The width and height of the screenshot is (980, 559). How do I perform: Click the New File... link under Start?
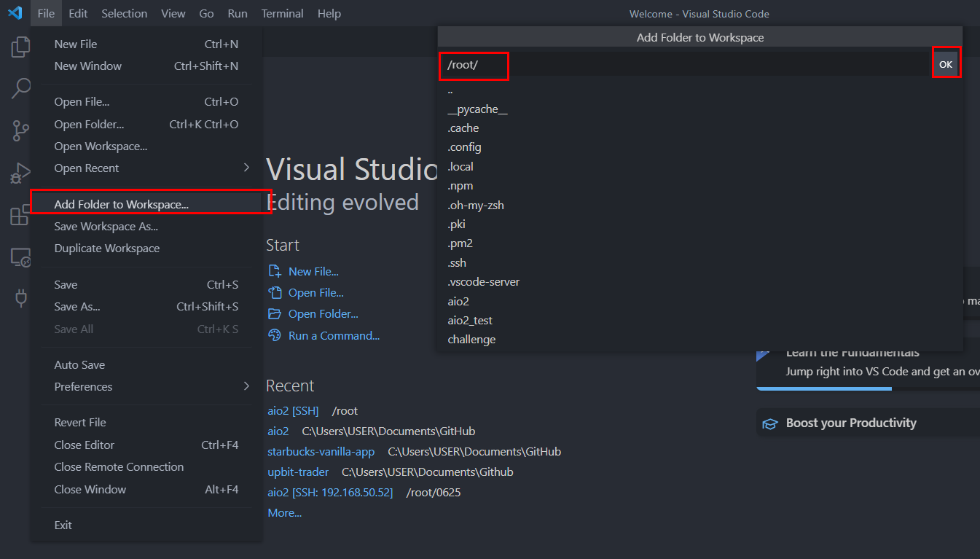(x=313, y=271)
